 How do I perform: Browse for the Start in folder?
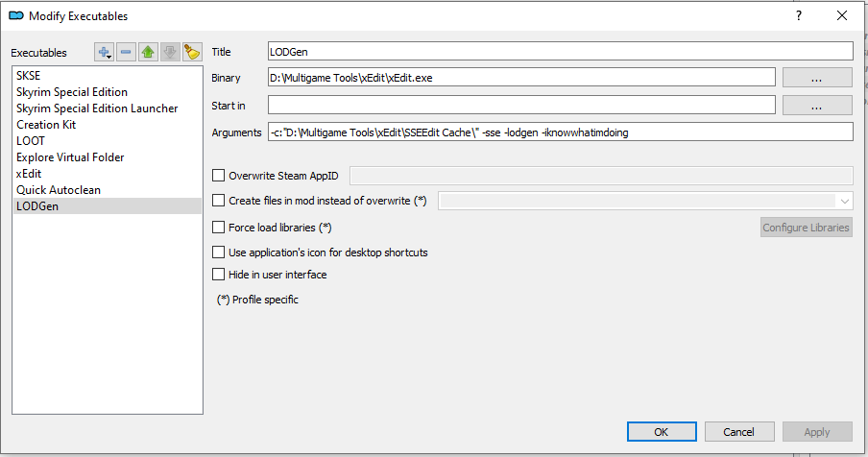click(817, 105)
